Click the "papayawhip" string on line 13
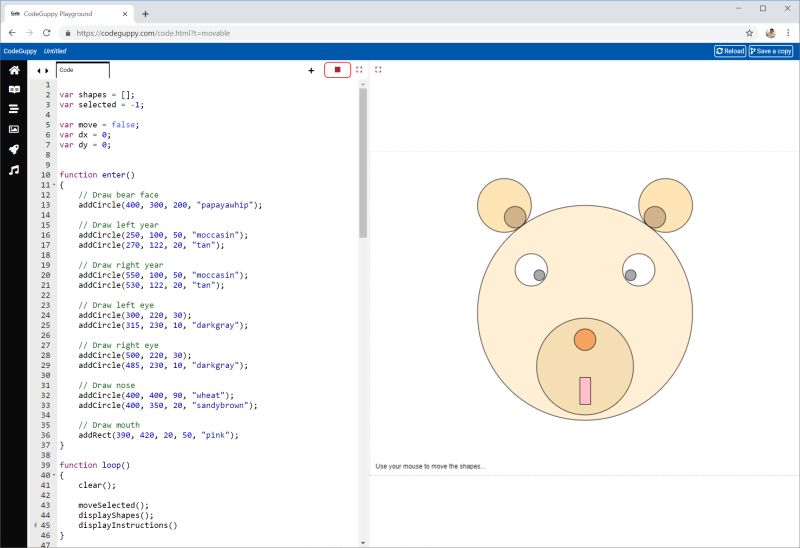Image resolution: width=800 pixels, height=548 pixels. 224,205
